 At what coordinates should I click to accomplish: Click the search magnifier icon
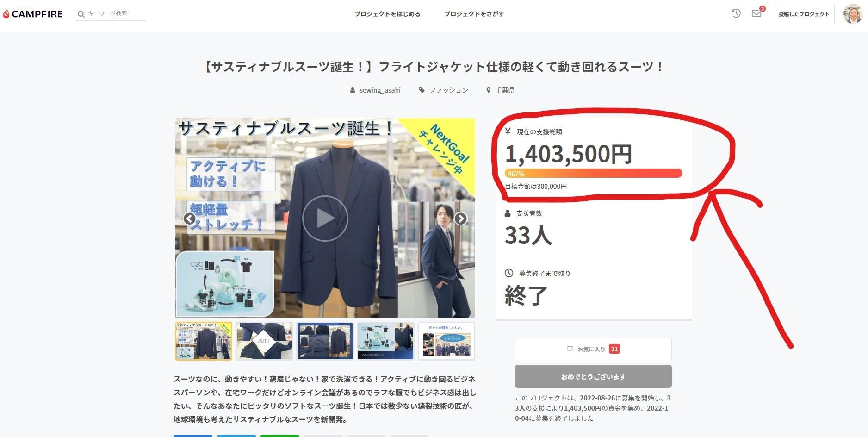(81, 14)
